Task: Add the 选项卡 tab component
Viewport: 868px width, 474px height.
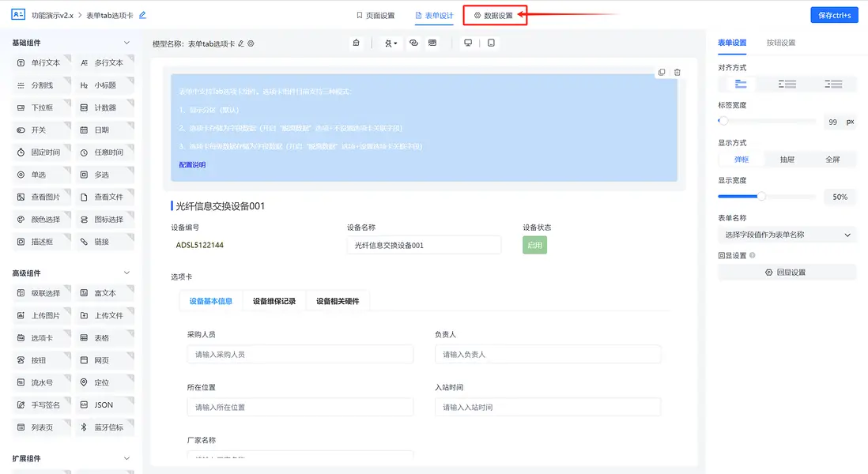Action: click(x=42, y=338)
